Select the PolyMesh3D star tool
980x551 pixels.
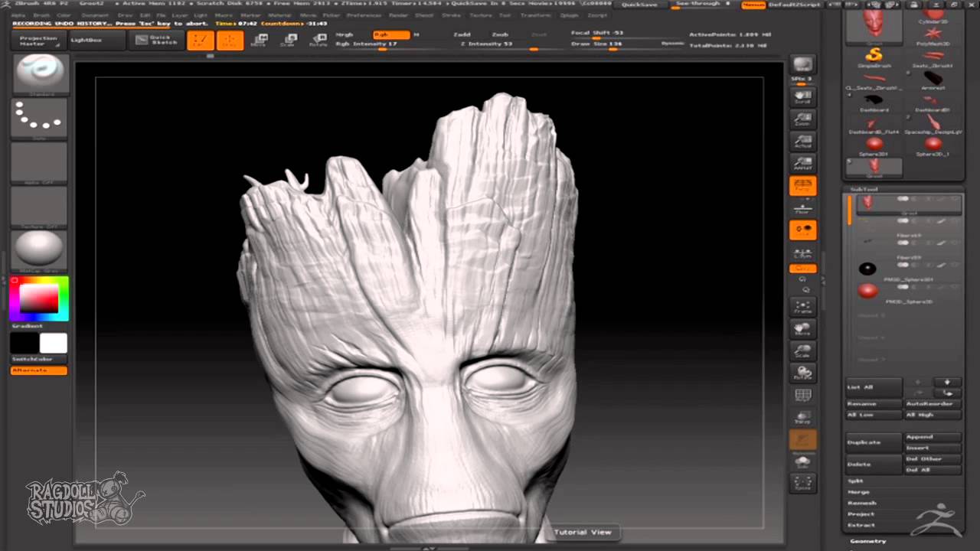[x=933, y=34]
